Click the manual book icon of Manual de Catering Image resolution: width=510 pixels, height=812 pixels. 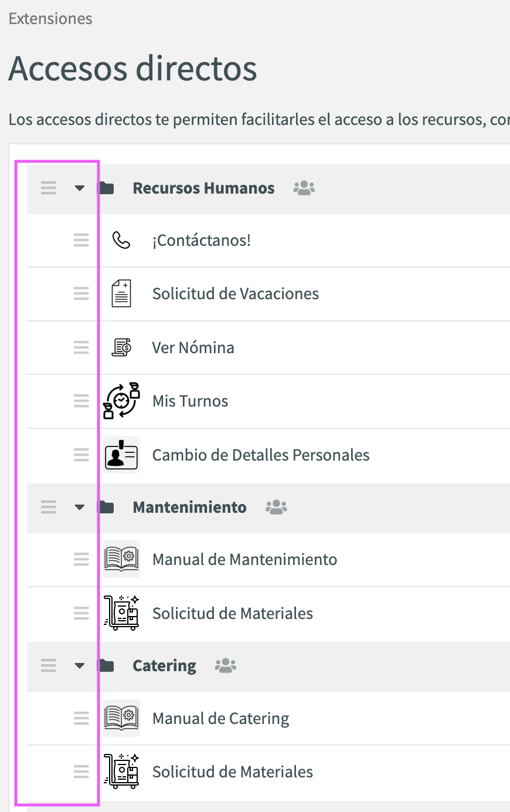pos(121,718)
